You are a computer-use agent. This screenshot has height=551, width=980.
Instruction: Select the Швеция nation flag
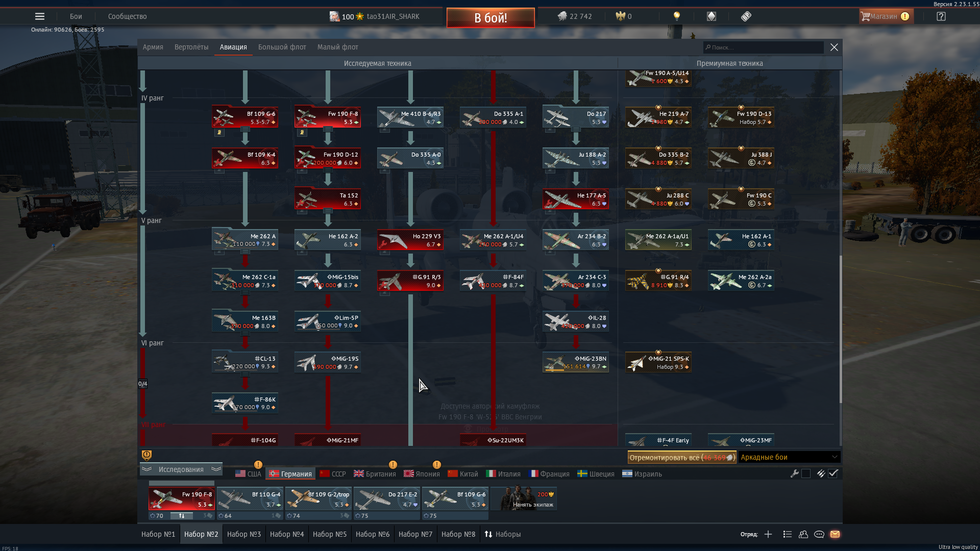tap(582, 474)
